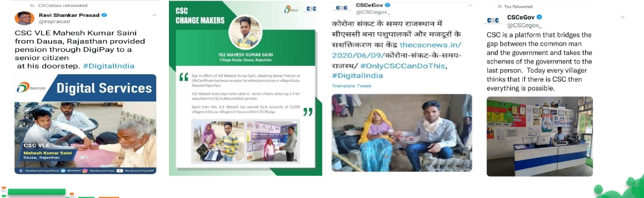The width and height of the screenshot is (644, 198).
Task: Click the VLE Mahesh Kumar Saini round portrait
Action: [x=245, y=32]
